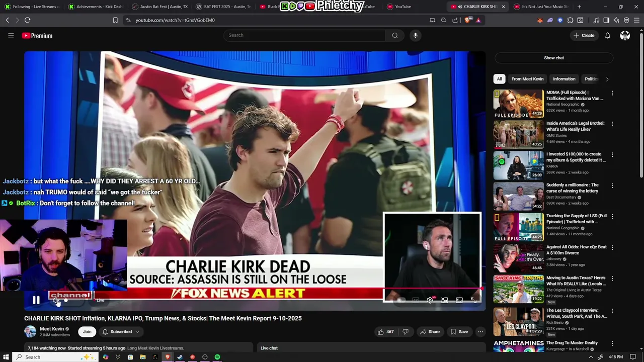This screenshot has width=644, height=362.
Task: Click the browser address bar URL
Action: [175, 20]
